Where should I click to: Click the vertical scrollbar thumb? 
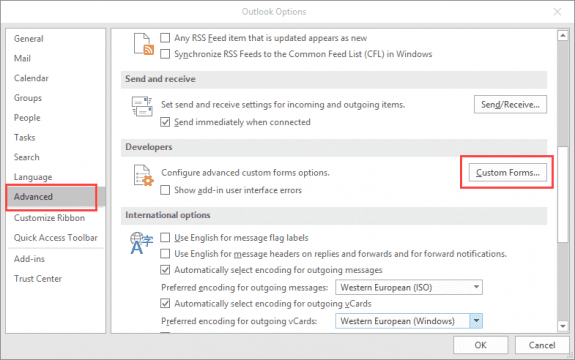pos(563,194)
